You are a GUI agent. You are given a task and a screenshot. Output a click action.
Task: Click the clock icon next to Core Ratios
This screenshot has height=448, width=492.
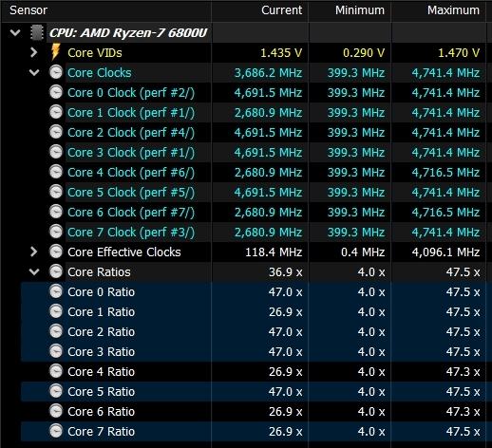(x=56, y=271)
